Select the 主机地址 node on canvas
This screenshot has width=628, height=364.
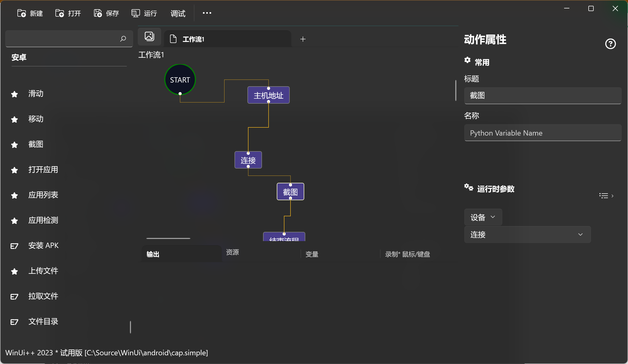tap(268, 95)
